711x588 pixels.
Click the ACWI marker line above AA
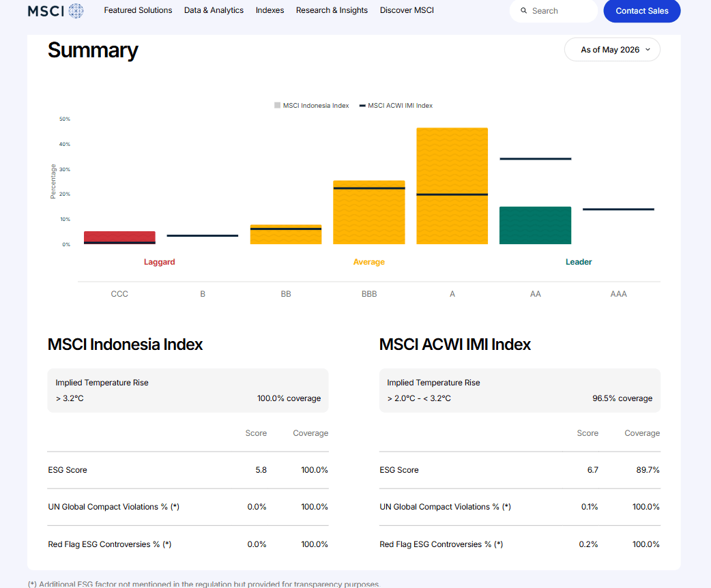click(x=536, y=159)
